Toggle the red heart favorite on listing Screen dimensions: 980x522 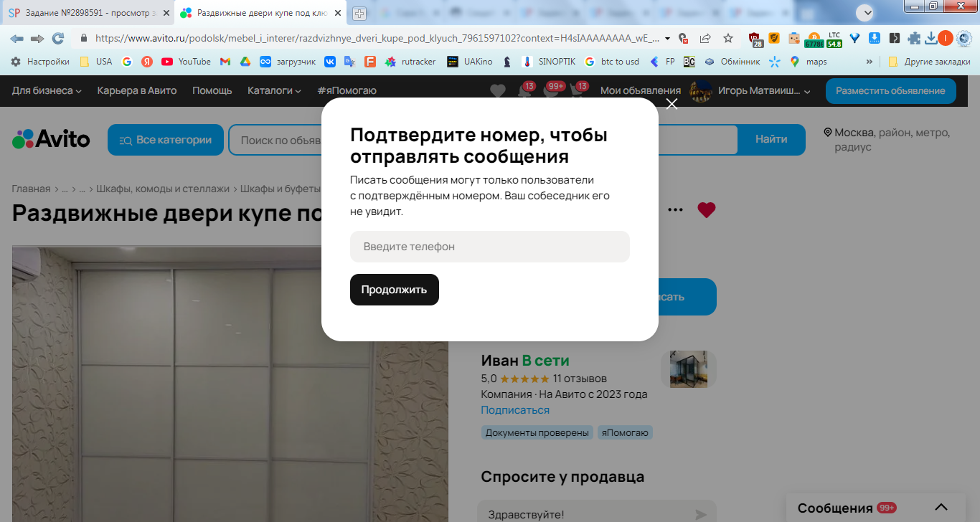(x=707, y=210)
